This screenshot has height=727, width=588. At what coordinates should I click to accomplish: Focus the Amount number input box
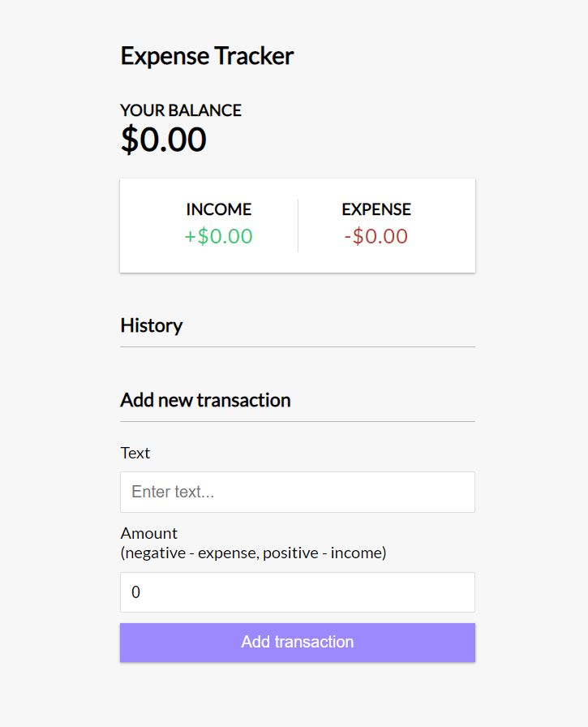pos(297,592)
